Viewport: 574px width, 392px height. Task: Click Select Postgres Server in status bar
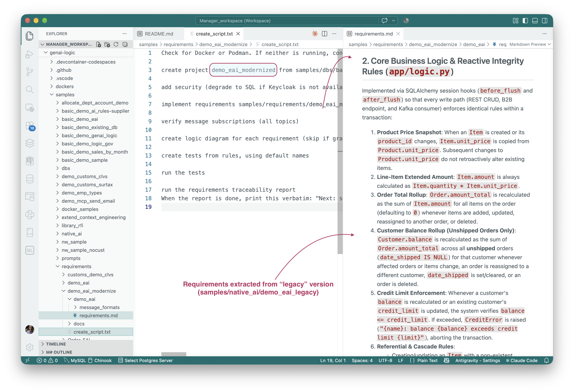(146, 360)
